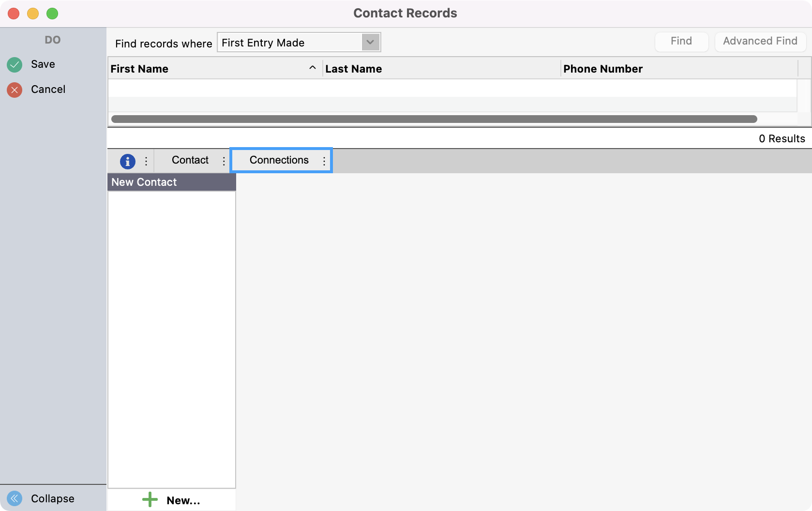Click the horizontal scrollbar under results
Viewport: 812px width, 511px height.
coord(434,119)
